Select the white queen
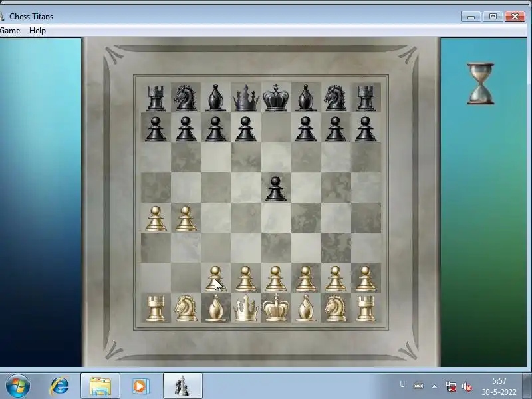This screenshot has height=399, width=532. click(x=245, y=308)
